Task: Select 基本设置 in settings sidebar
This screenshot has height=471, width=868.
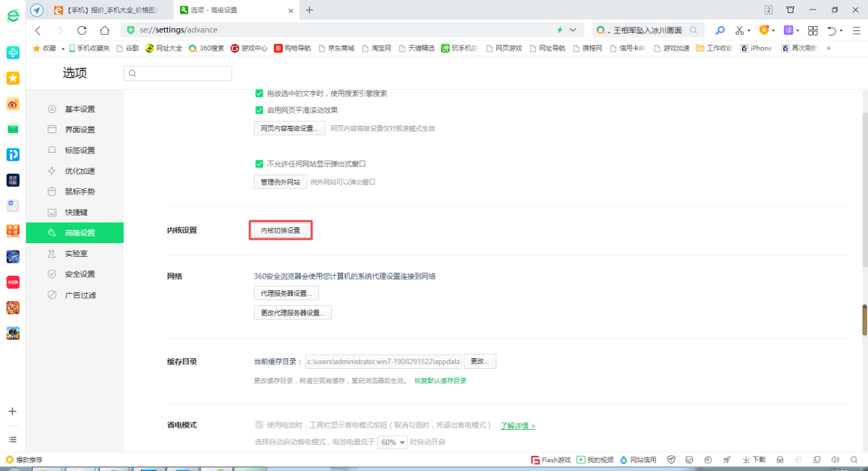Action: coord(75,109)
